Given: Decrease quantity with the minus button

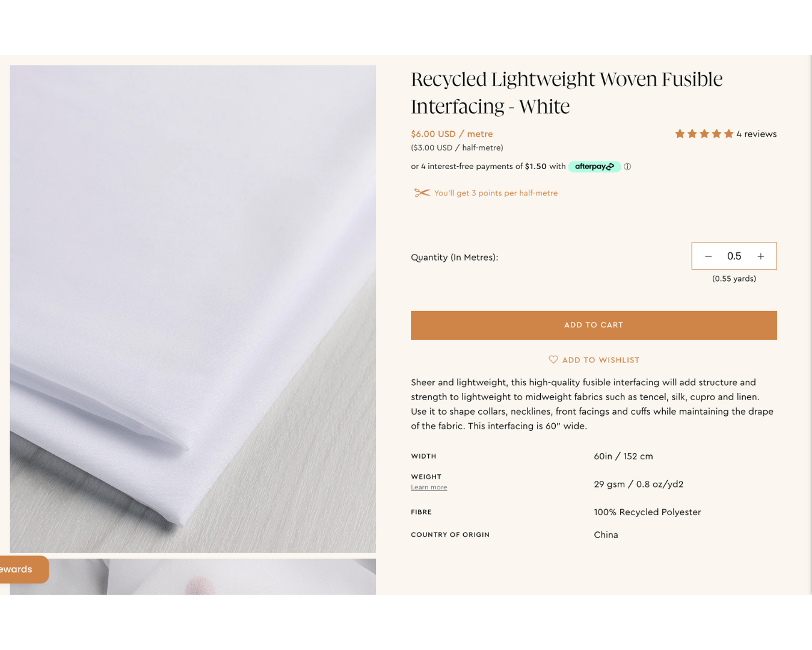Looking at the screenshot, I should click(x=708, y=256).
